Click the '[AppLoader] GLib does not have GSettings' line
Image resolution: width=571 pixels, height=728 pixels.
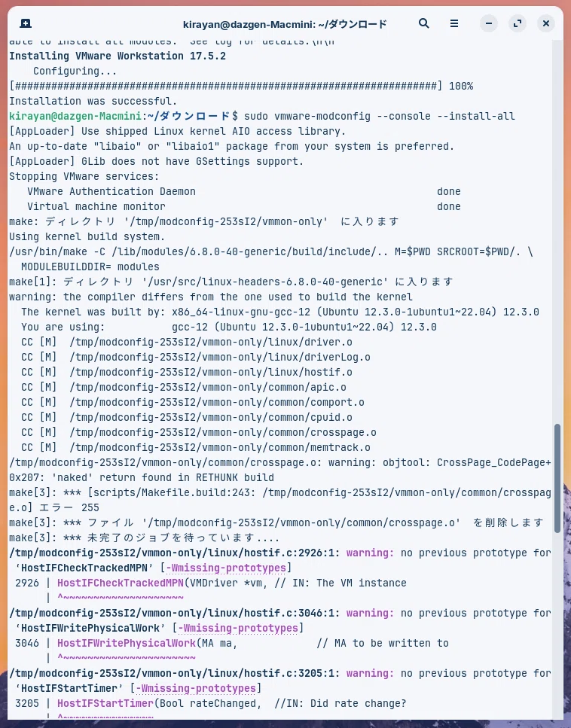pyautogui.click(x=157, y=162)
